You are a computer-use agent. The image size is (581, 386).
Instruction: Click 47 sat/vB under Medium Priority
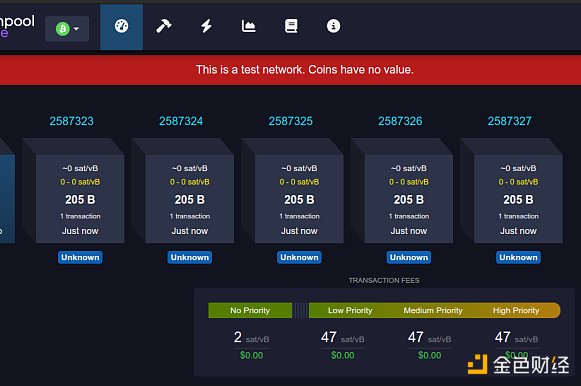429,337
